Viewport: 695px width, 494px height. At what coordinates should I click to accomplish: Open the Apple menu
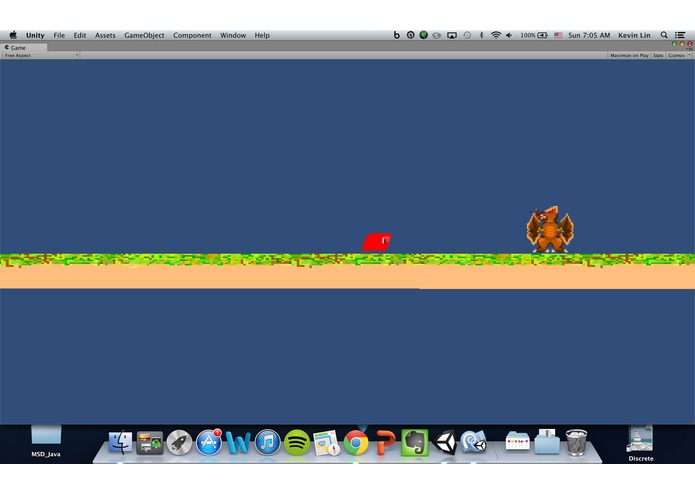pyautogui.click(x=13, y=35)
